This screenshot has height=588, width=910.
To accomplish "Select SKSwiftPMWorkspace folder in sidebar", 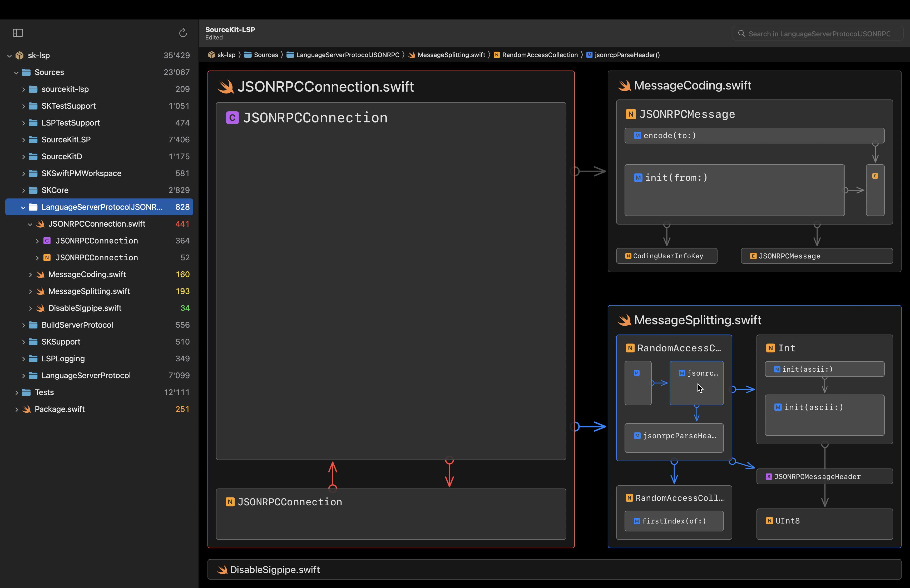I will click(x=99, y=173).
